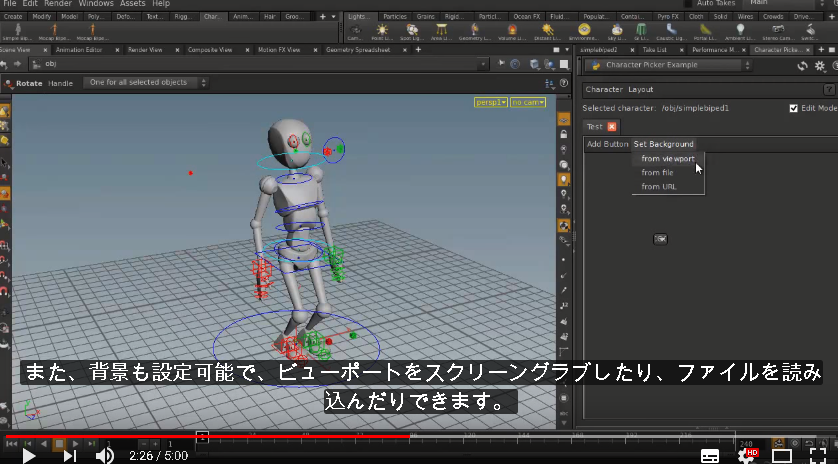The image size is (838, 464).
Task: Choose 'from viewport' background option
Action: (668, 159)
